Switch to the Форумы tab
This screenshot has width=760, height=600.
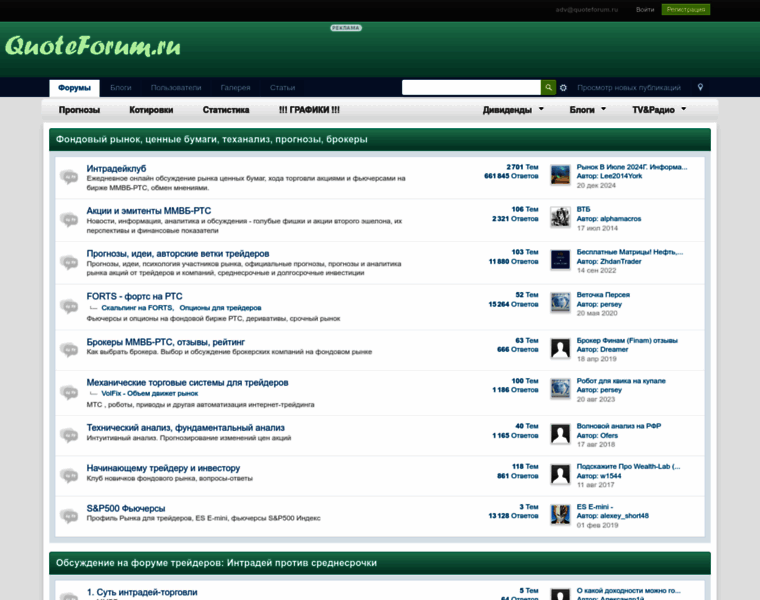pyautogui.click(x=74, y=88)
